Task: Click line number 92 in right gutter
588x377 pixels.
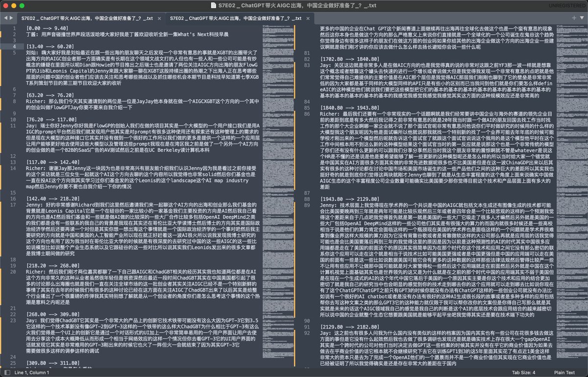Action: [308, 332]
